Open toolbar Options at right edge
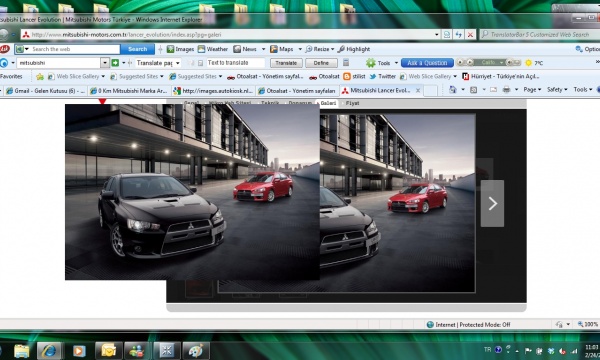Screen dimensions: 600x360 click(587, 49)
